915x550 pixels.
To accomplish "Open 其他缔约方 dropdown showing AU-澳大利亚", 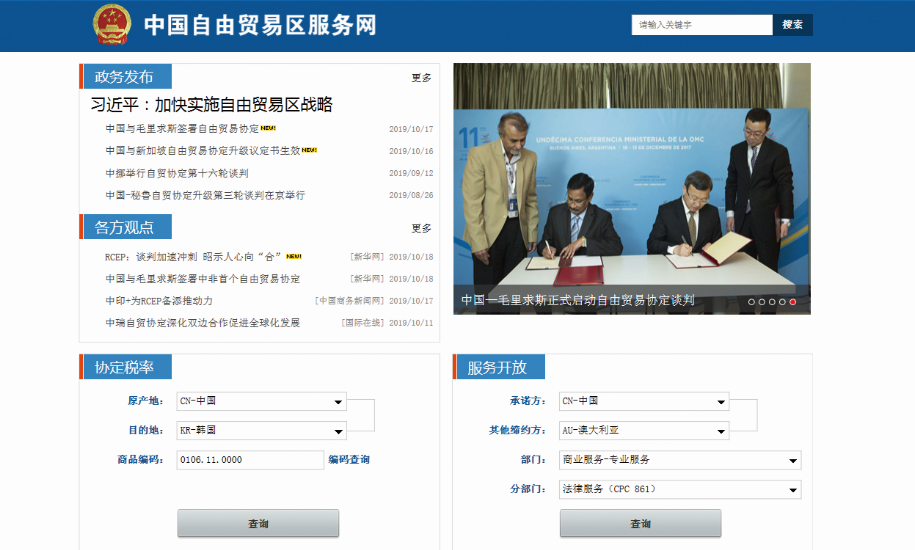I will click(644, 430).
